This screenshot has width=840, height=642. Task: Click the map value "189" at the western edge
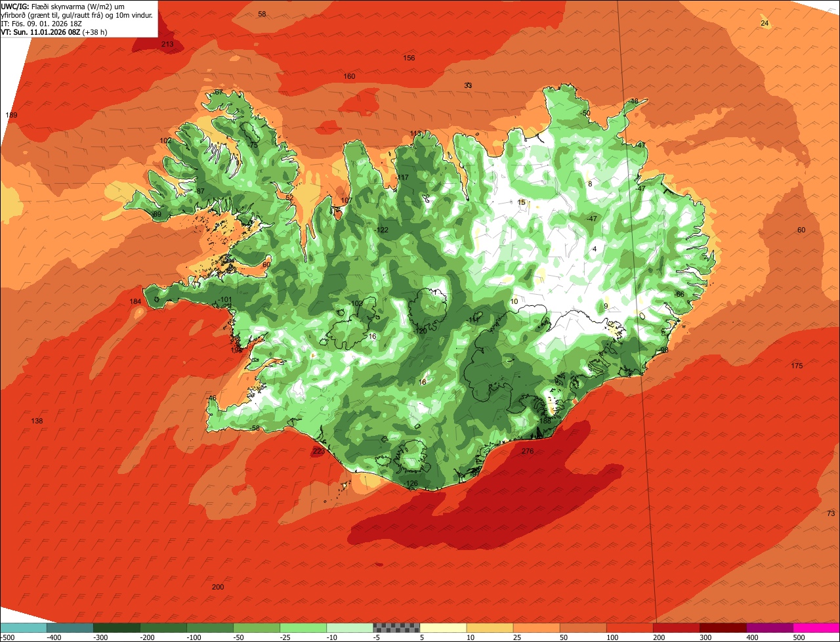pos(11,115)
